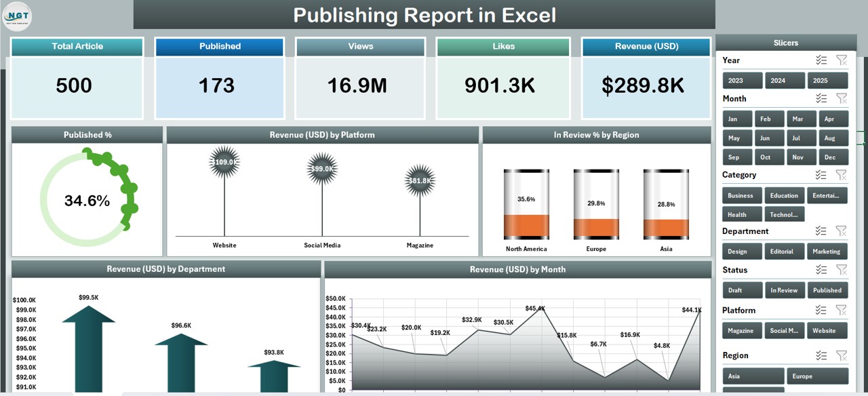Click the Likes card value 901.3K

pos(500,85)
